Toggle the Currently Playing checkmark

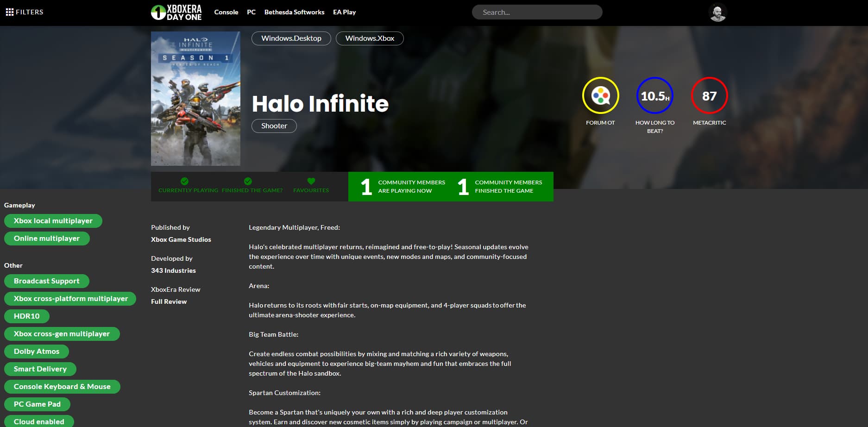coord(184,181)
